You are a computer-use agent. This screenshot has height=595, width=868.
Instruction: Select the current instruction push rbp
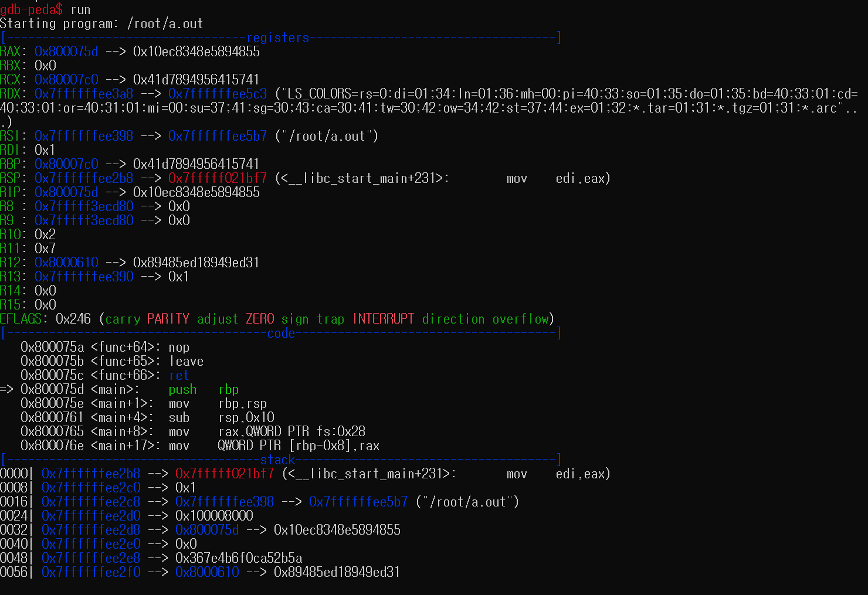coord(204,389)
